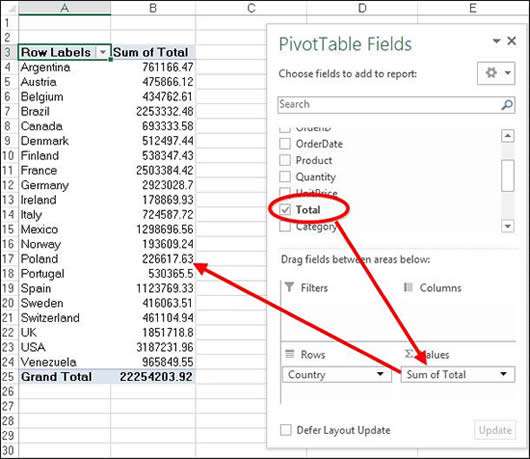
Task: Select column E header
Action: (x=473, y=8)
